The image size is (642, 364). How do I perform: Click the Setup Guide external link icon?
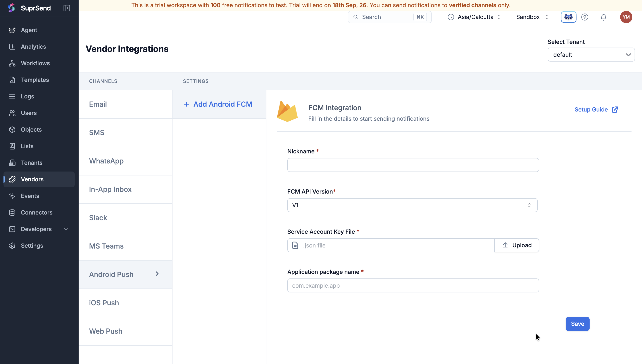(615, 110)
